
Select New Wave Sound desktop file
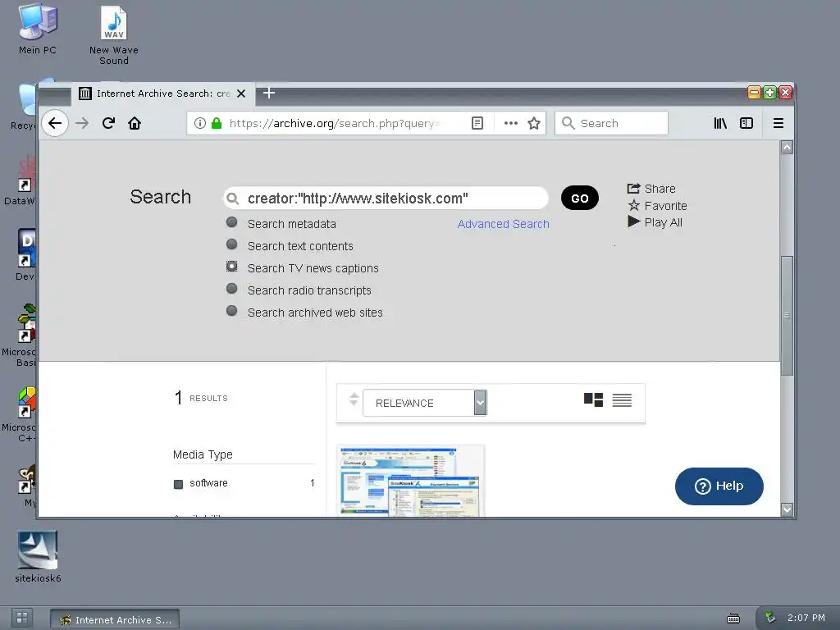pyautogui.click(x=113, y=34)
